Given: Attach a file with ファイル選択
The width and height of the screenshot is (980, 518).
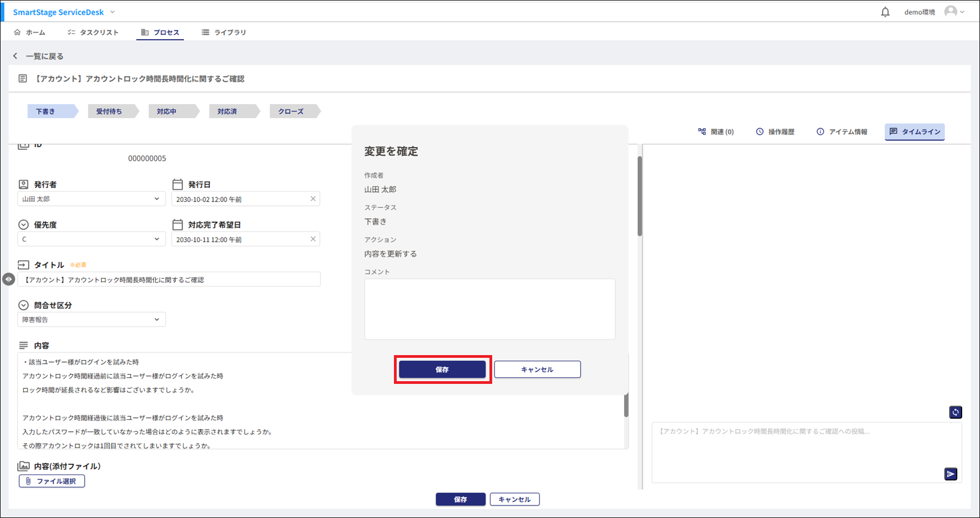Looking at the screenshot, I should 52,481.
